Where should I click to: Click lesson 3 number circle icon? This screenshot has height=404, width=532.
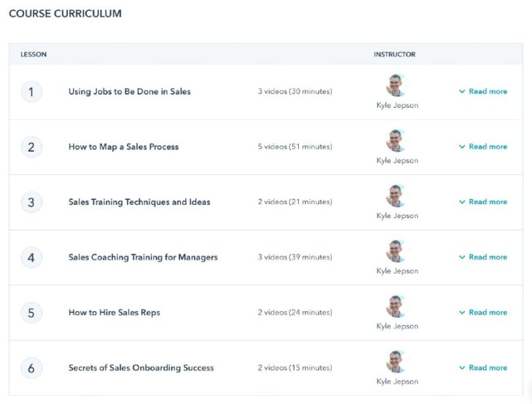click(x=31, y=202)
